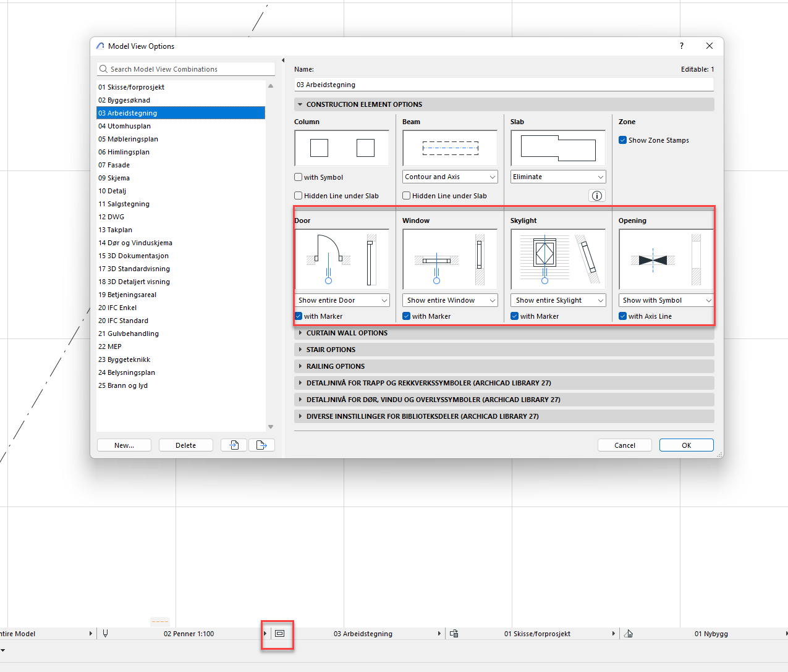Viewport: 788px width, 672px height.
Task: Click the OK button
Action: (x=686, y=445)
